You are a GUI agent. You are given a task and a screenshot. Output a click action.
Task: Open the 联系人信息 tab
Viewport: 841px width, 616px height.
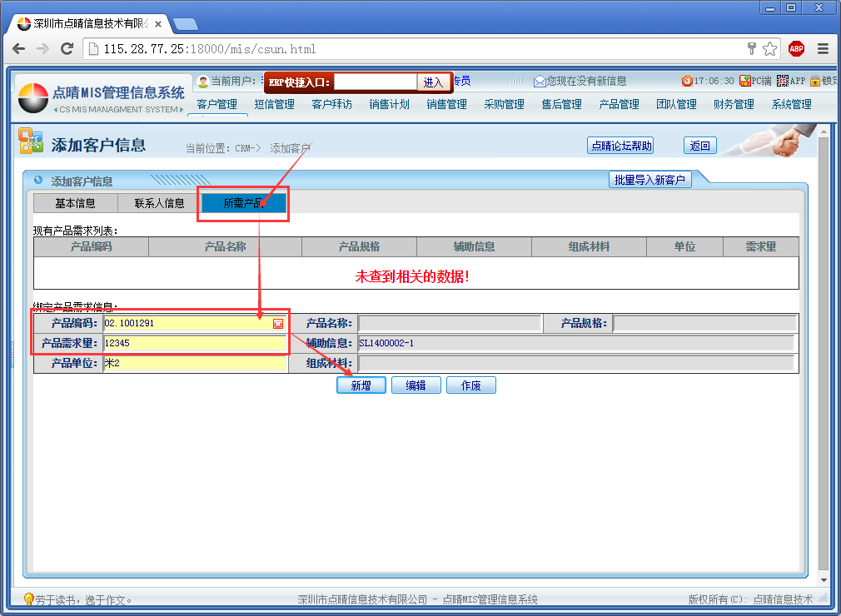pos(160,203)
